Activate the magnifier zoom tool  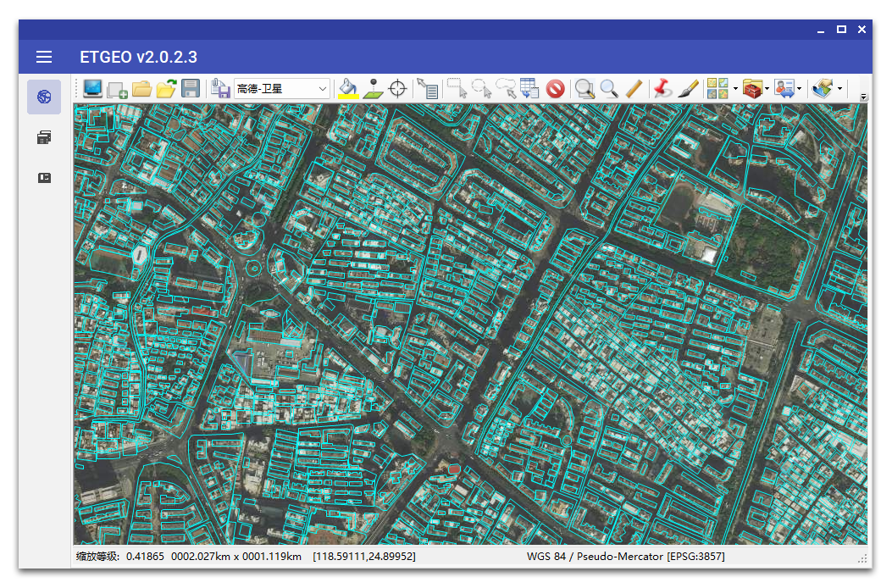(609, 88)
